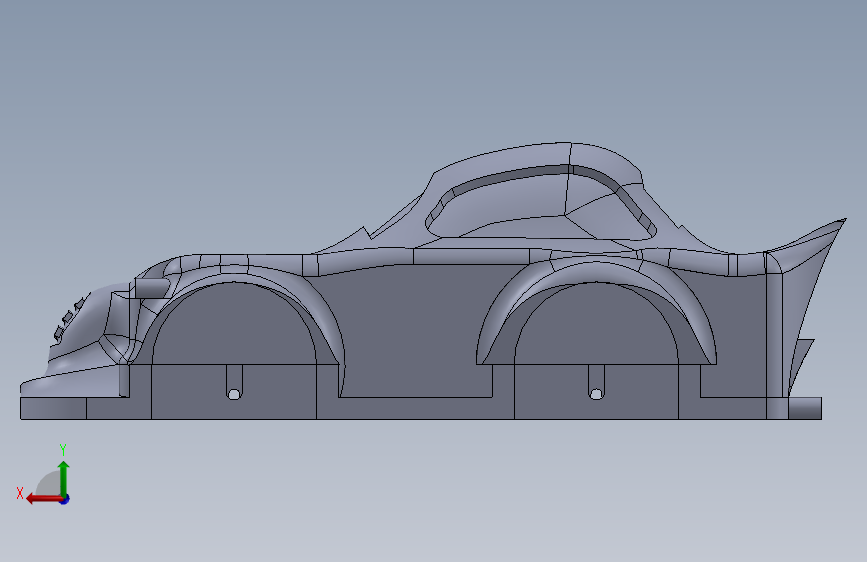The width and height of the screenshot is (867, 562).
Task: Select the small circular hole under rear wheel arch
Action: click(x=596, y=394)
